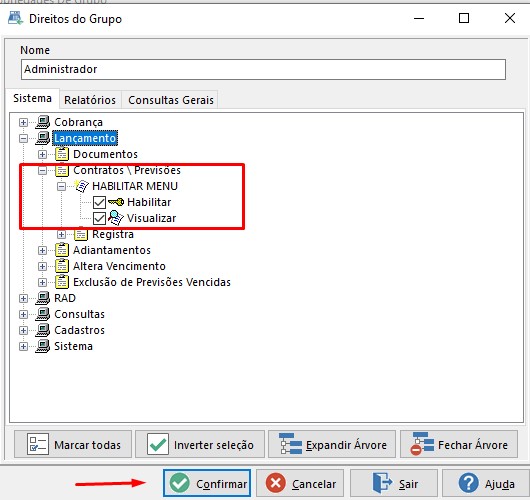Toggle the Visualizar checkbox
The image size is (530, 500).
tap(99, 218)
